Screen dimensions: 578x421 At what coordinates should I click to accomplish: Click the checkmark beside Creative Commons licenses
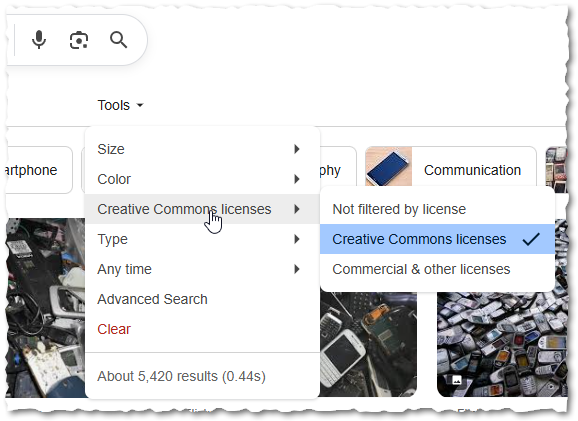pyautogui.click(x=531, y=239)
